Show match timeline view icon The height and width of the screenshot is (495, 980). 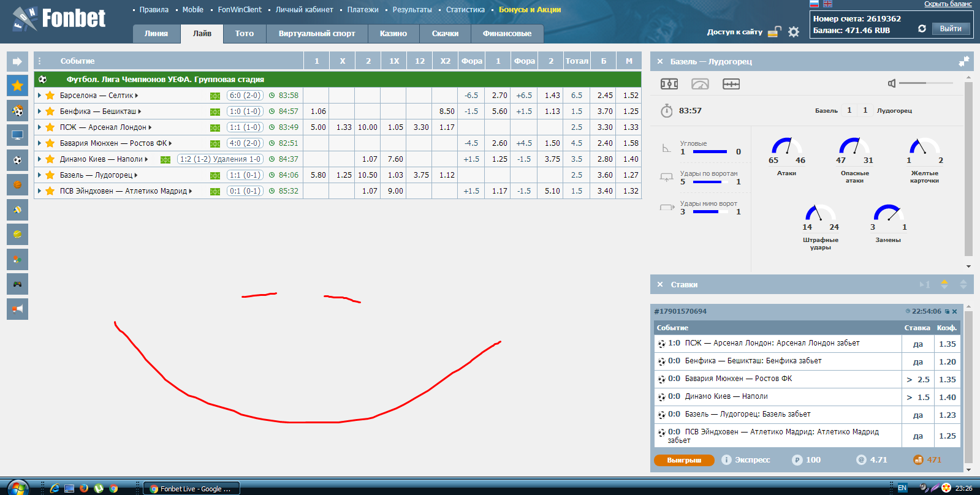[731, 84]
